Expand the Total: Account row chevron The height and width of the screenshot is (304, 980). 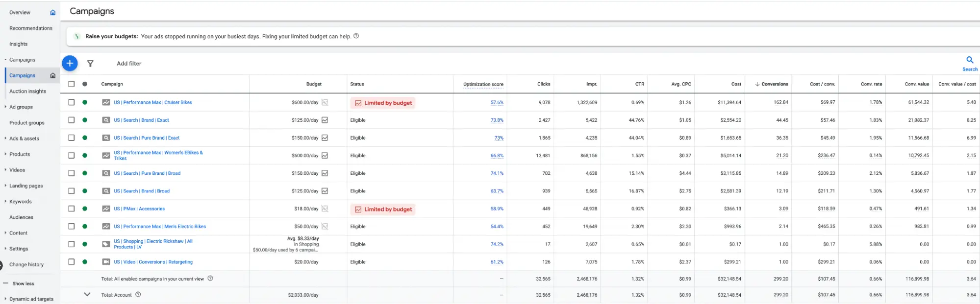pos(87,295)
